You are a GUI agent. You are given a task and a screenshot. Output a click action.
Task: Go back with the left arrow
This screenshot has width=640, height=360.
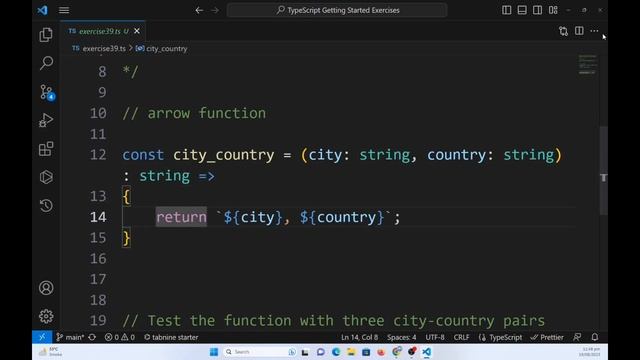199,10
